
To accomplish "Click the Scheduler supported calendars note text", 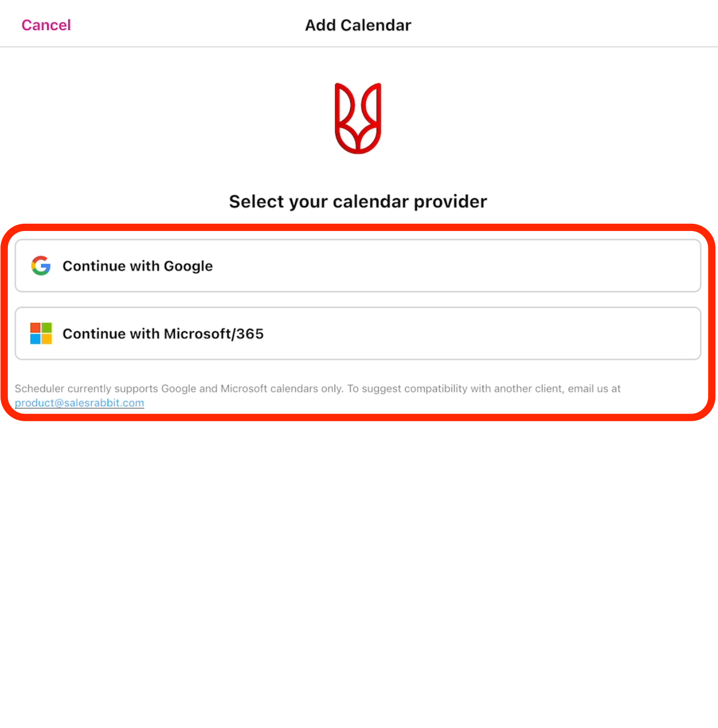I will (318, 389).
